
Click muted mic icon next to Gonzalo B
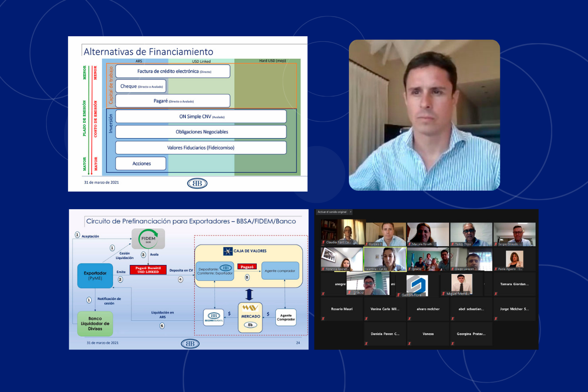tap(366, 244)
